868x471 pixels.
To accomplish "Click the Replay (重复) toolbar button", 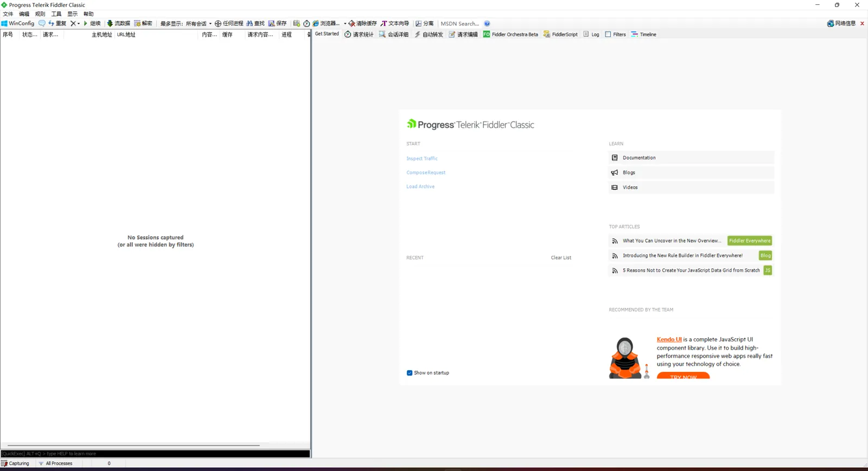I will (57, 23).
